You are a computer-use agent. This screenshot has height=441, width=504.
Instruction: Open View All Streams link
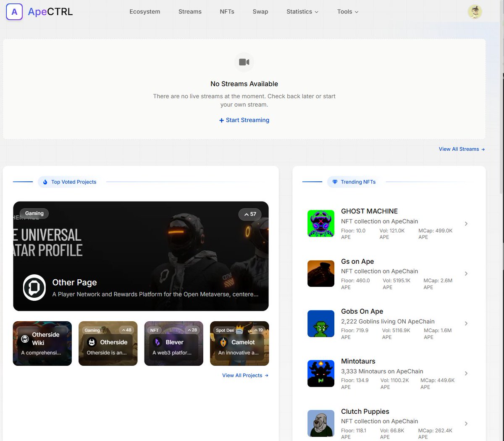point(462,149)
